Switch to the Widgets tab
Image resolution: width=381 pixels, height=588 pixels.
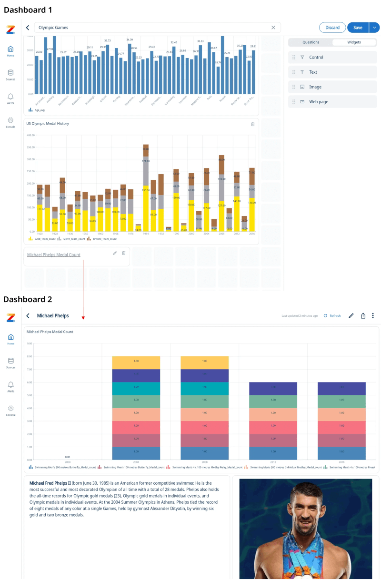(x=354, y=42)
